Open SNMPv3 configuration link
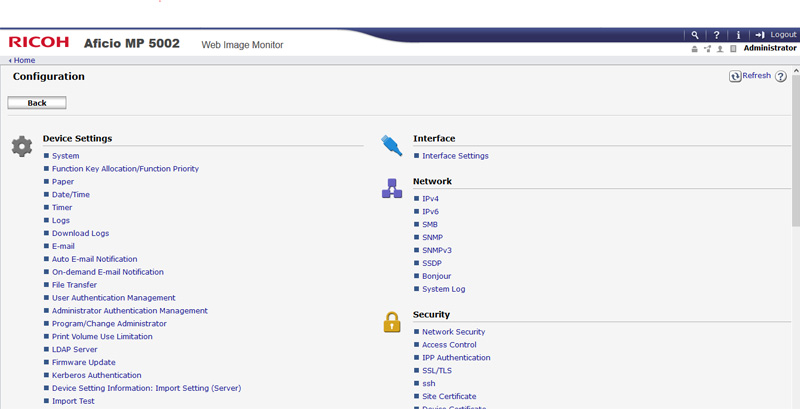The image size is (800, 409). [x=437, y=250]
